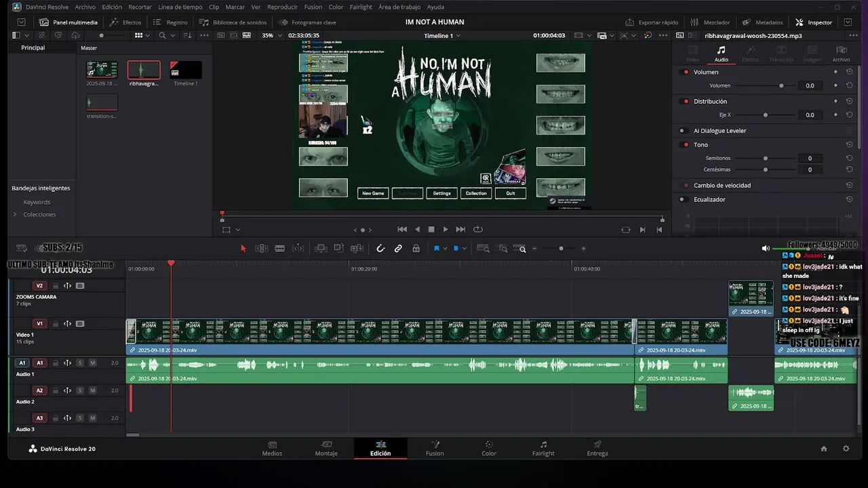Select the arrow Selection Mode tool
Screen dimensions: 868x488
click(243, 249)
